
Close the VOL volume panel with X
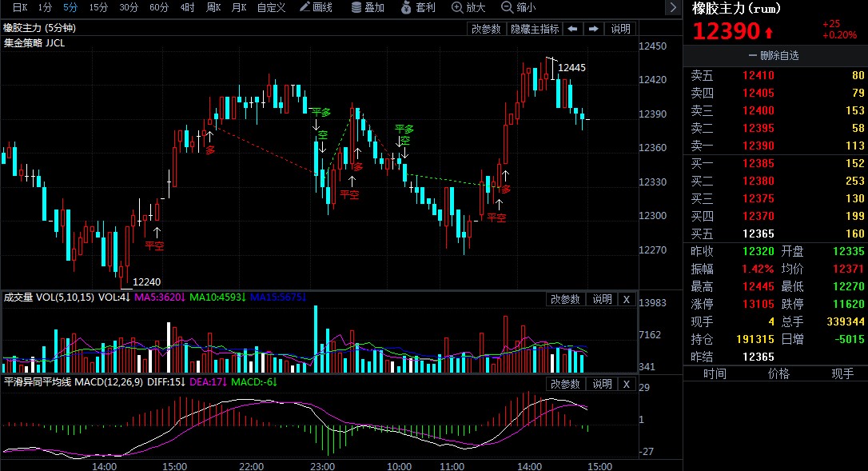626,299
